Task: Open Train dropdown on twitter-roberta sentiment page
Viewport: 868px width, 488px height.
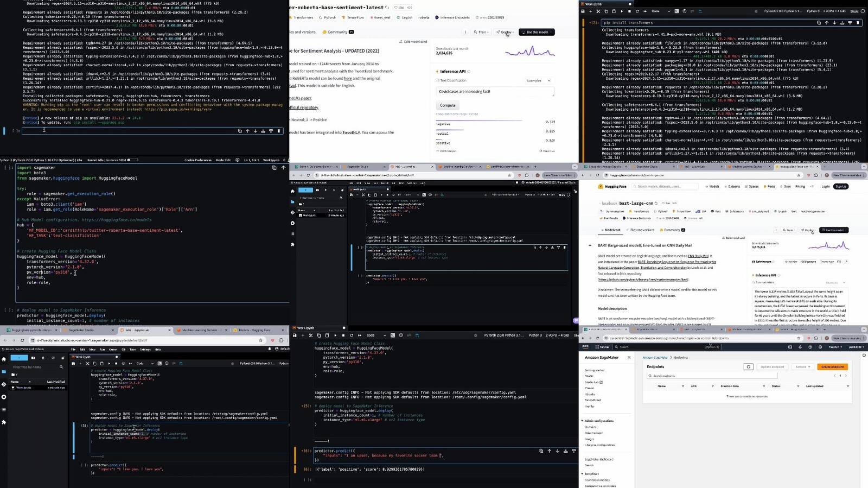Action: (482, 32)
